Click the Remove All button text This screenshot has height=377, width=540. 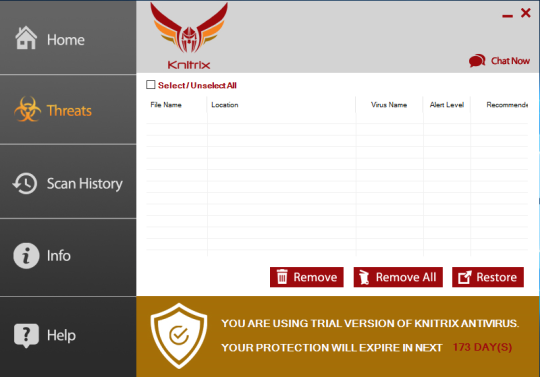[406, 277]
